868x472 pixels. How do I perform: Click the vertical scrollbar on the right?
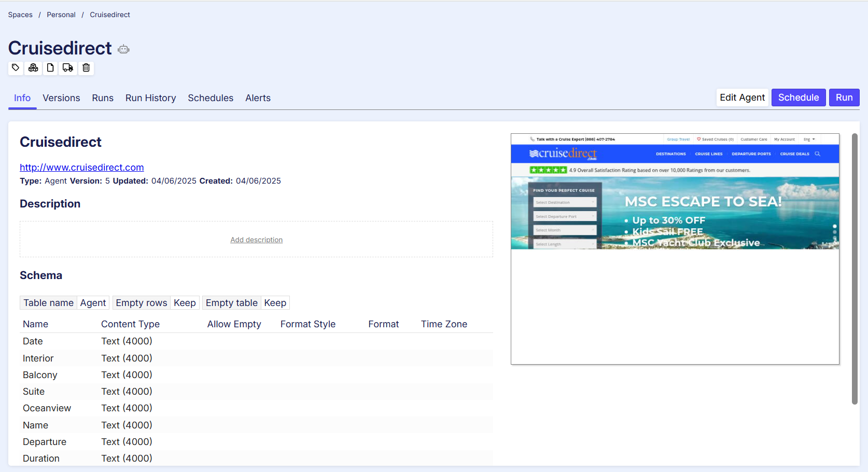click(855, 269)
